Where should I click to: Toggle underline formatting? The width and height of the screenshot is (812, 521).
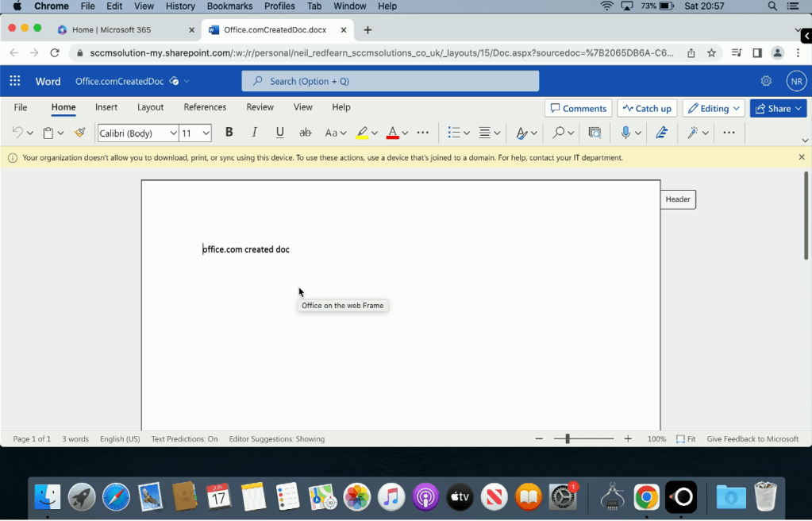279,133
